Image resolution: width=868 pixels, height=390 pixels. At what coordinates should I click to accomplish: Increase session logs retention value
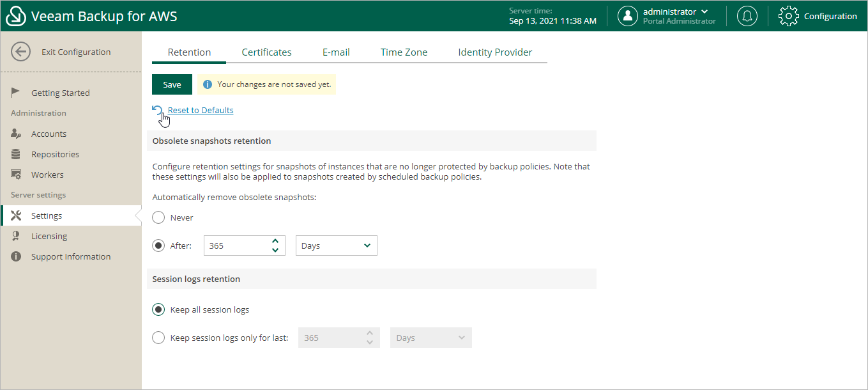coord(370,333)
